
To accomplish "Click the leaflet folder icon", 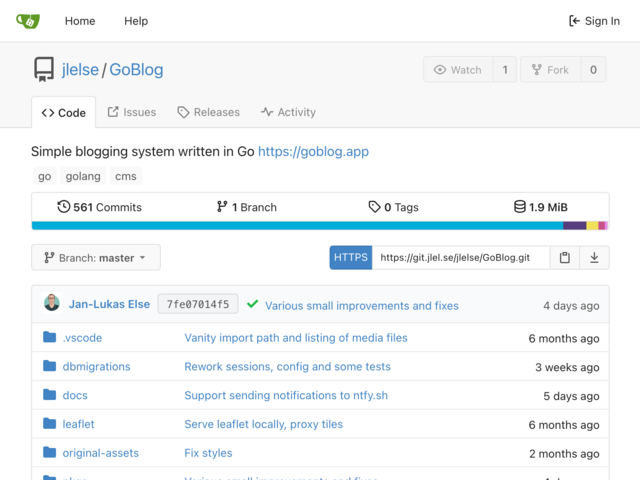I will point(50,423).
